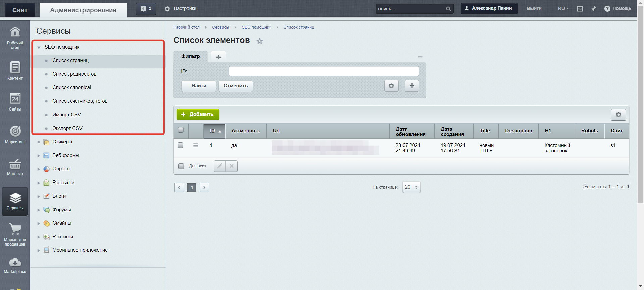This screenshot has width=644, height=290.
Task: Click the green Добавить button
Action: tap(198, 114)
